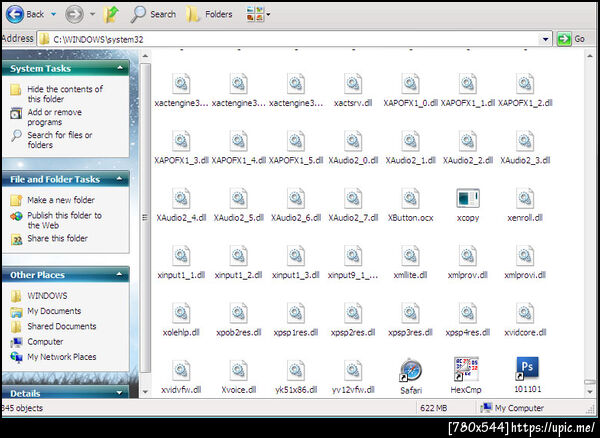
Task: Select xmlprov.dll file icon
Action: tap(468, 256)
